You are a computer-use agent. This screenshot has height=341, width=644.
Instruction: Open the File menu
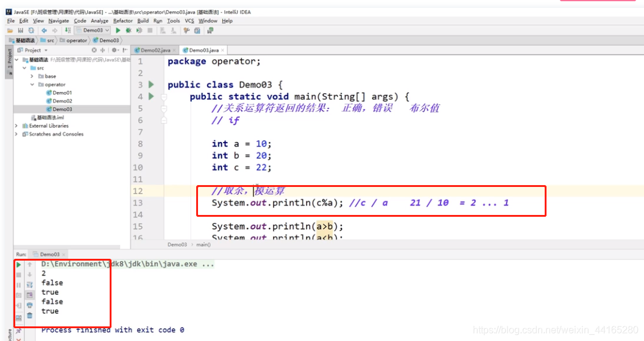(x=11, y=21)
